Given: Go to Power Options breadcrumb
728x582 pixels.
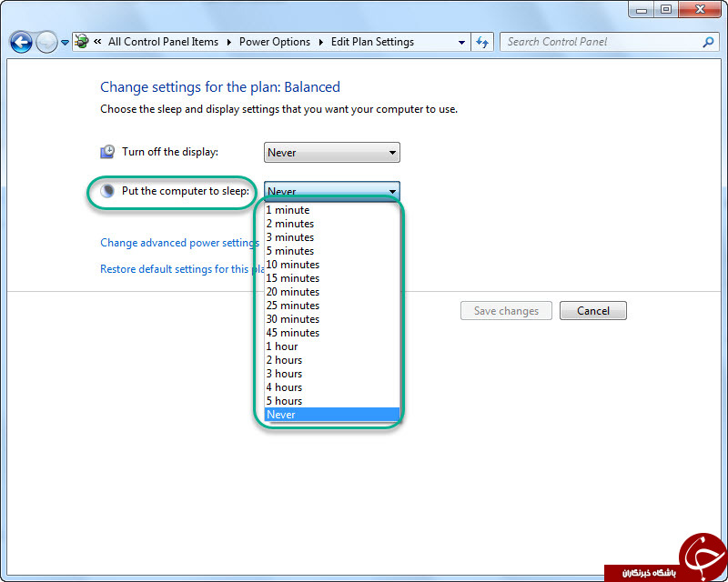Looking at the screenshot, I should click(x=275, y=42).
